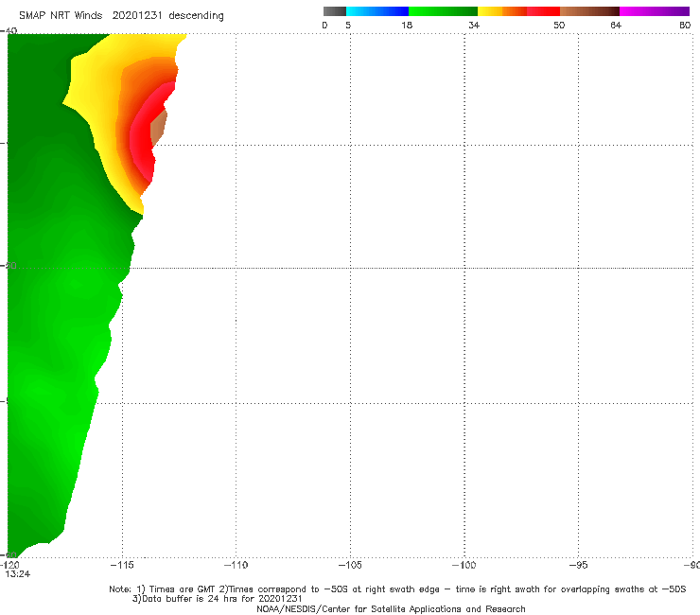This screenshot has width=700, height=615.
Task: Click the longitude label '-100'
Action: tap(464, 565)
